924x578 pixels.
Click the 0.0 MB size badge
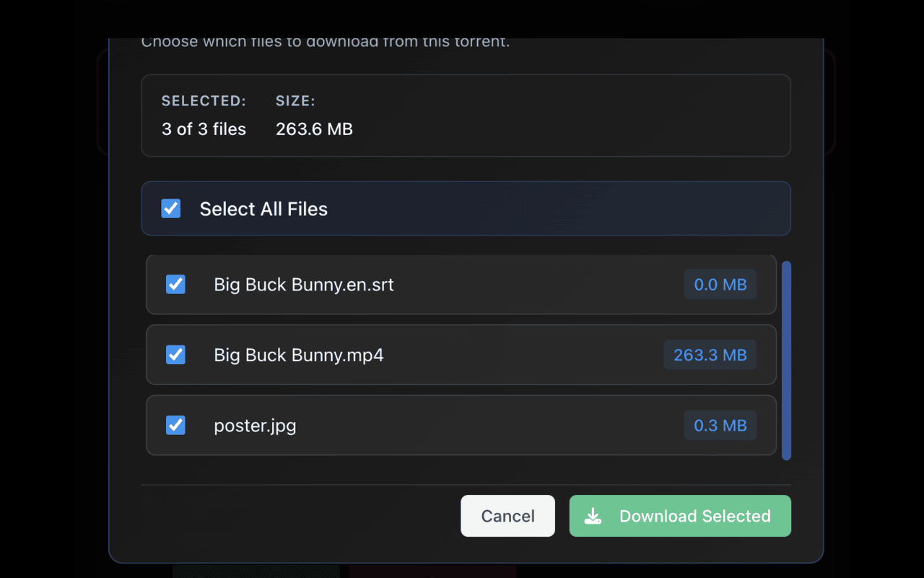(x=720, y=285)
